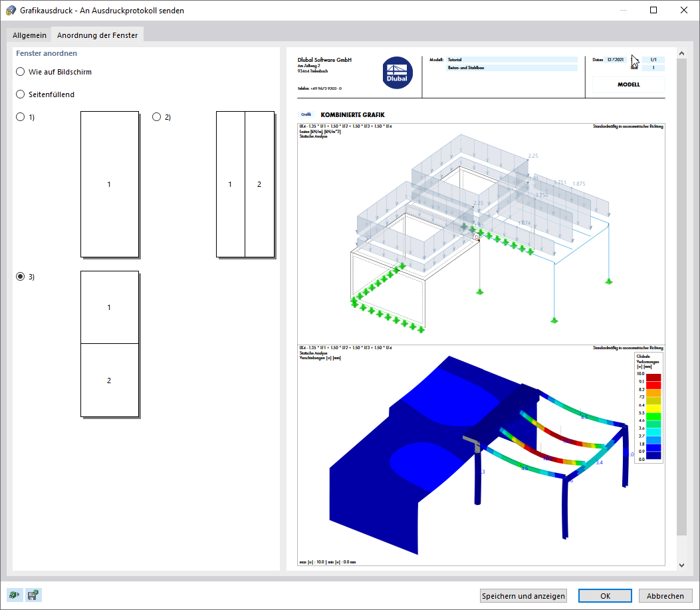The height and width of the screenshot is (610, 700).
Task: Click the save-settings floppy disk icon
Action: pos(33,595)
